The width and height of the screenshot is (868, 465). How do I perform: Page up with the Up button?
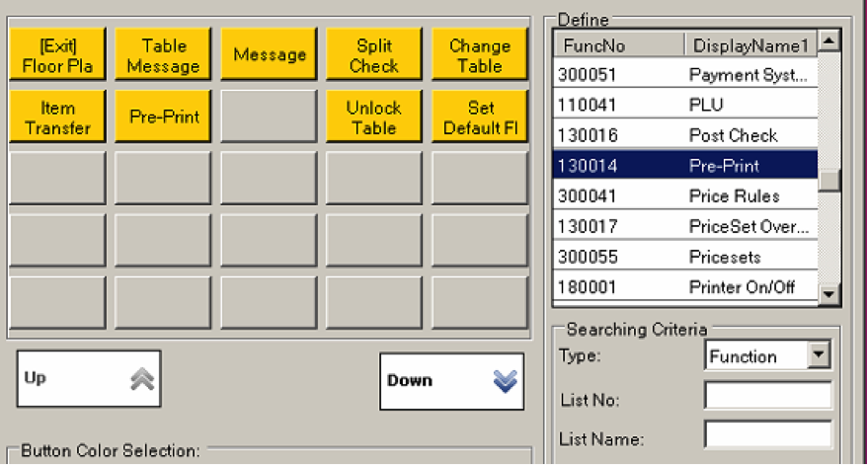click(89, 379)
